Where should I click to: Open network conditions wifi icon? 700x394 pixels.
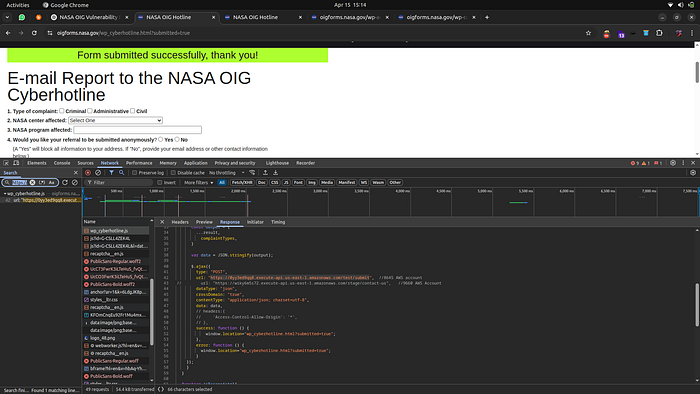(252, 173)
